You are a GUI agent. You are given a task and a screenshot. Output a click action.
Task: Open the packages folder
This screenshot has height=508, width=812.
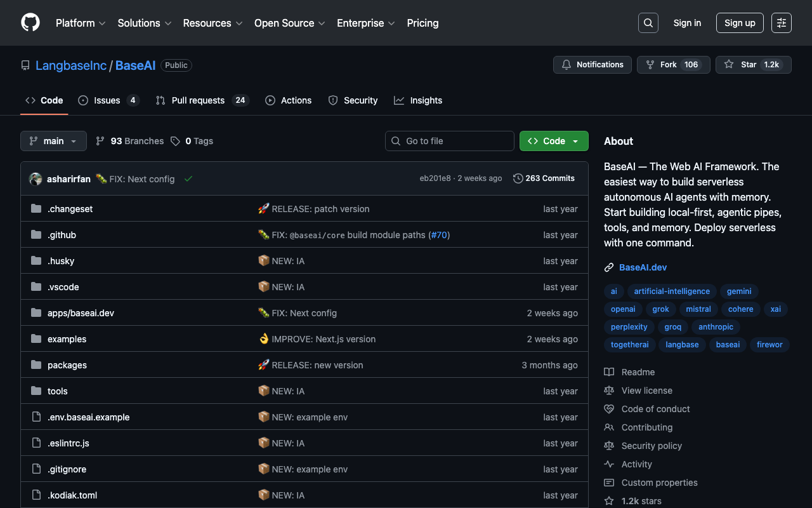[x=67, y=365]
